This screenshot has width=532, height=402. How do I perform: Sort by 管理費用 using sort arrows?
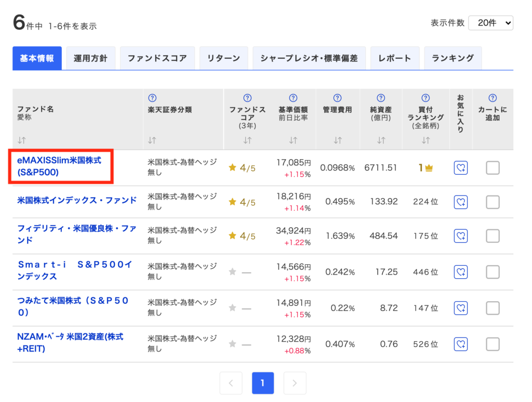pos(338,140)
